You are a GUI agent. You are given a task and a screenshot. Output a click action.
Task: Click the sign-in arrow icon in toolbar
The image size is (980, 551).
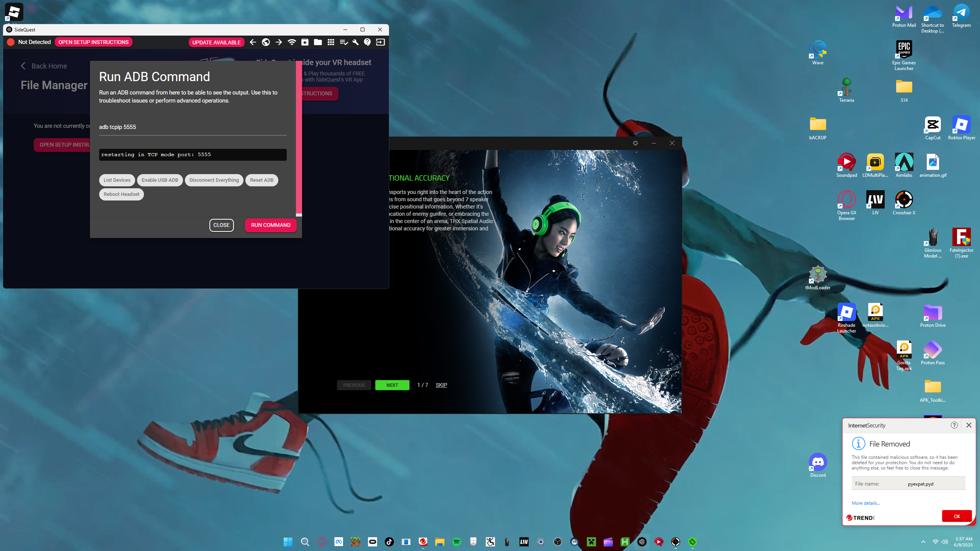coord(380,42)
